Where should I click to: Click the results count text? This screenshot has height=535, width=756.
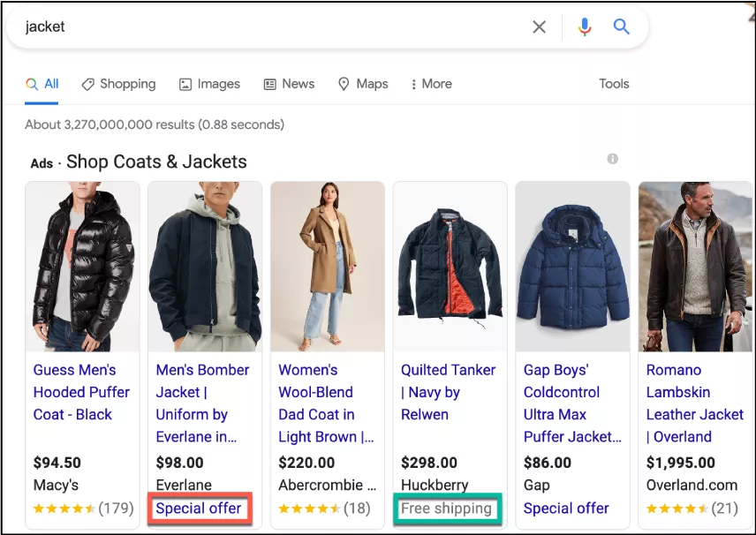click(155, 124)
